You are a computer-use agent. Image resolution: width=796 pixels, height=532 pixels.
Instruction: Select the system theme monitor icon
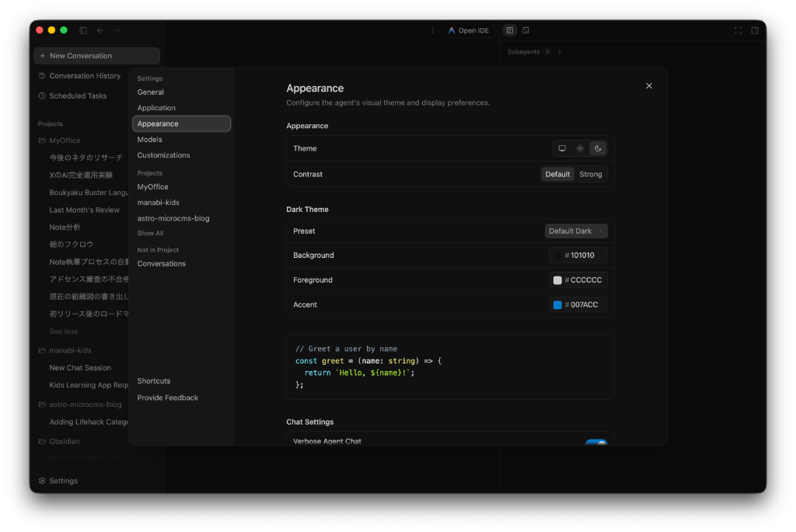[x=562, y=148]
